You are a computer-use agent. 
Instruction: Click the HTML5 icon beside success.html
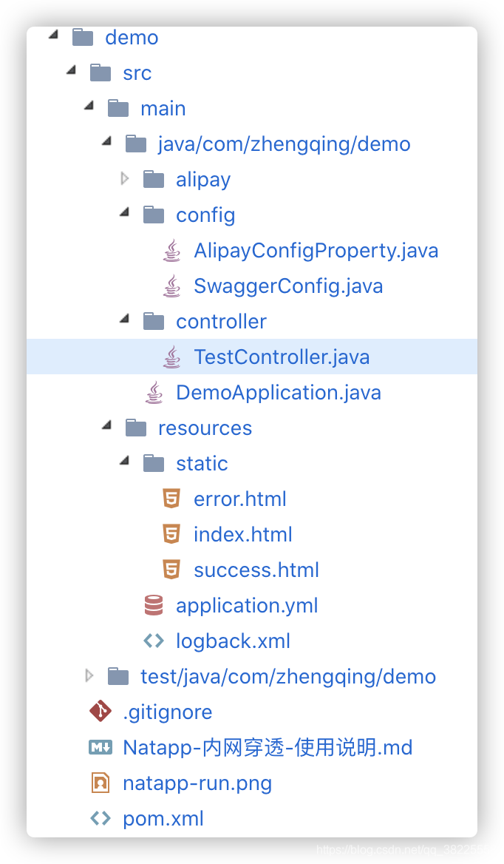(x=171, y=570)
